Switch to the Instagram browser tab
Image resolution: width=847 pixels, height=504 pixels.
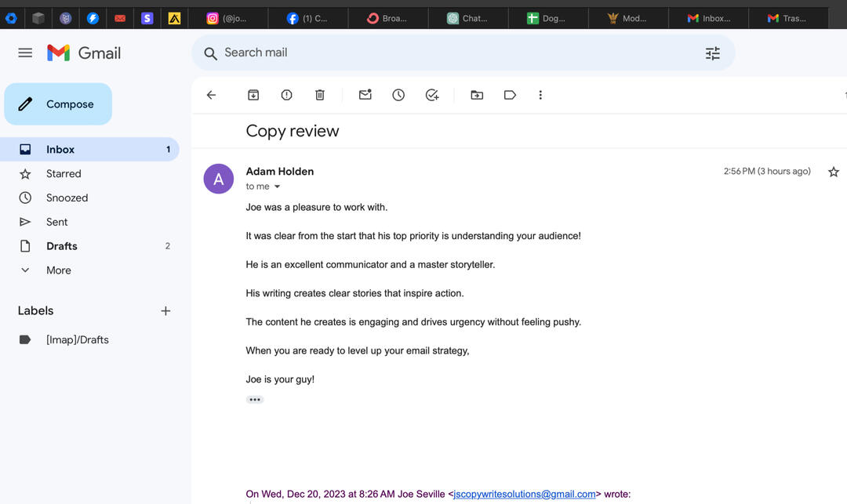point(227,18)
